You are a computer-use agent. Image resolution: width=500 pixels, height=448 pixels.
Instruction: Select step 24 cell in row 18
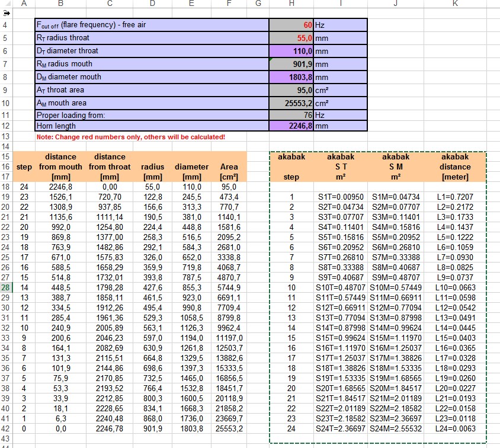pos(24,187)
